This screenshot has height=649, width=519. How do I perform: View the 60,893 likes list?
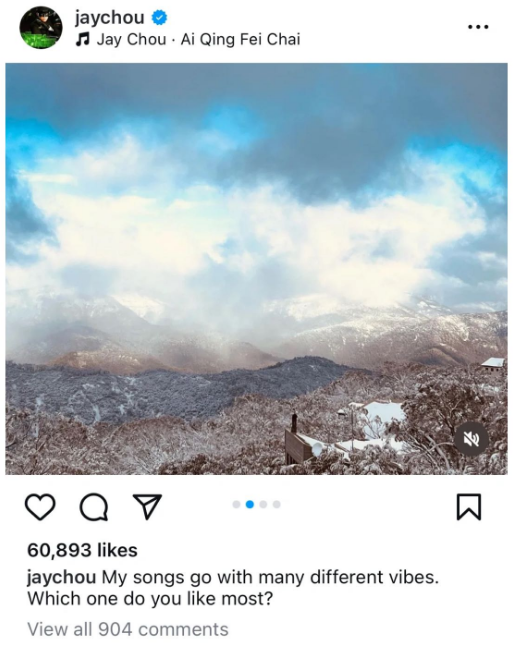point(82,550)
